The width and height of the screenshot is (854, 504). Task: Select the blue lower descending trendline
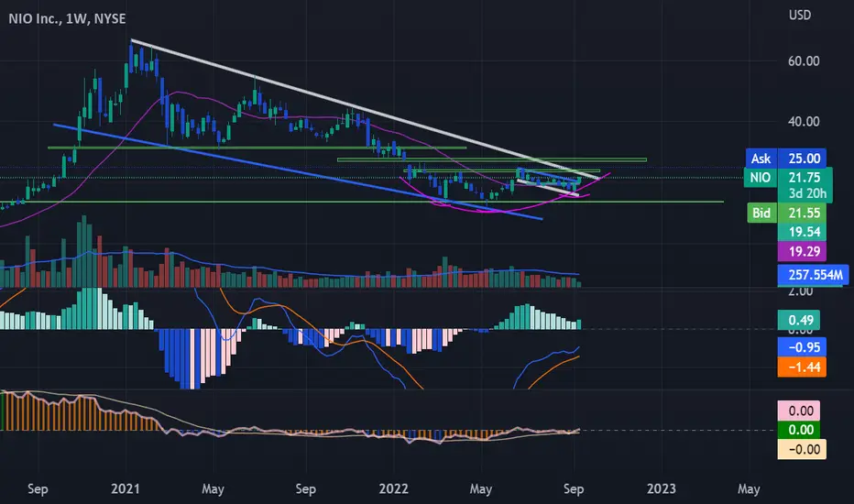tap(298, 171)
